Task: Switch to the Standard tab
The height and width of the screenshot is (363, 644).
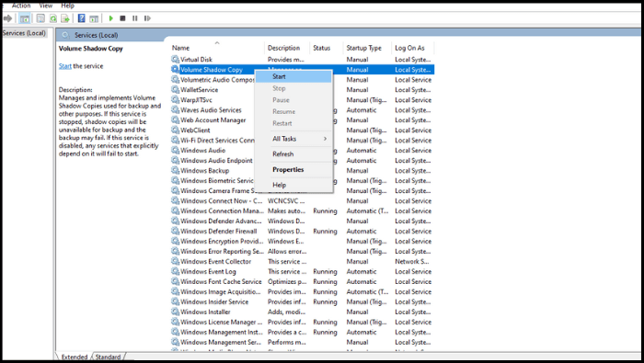Action: click(x=108, y=357)
